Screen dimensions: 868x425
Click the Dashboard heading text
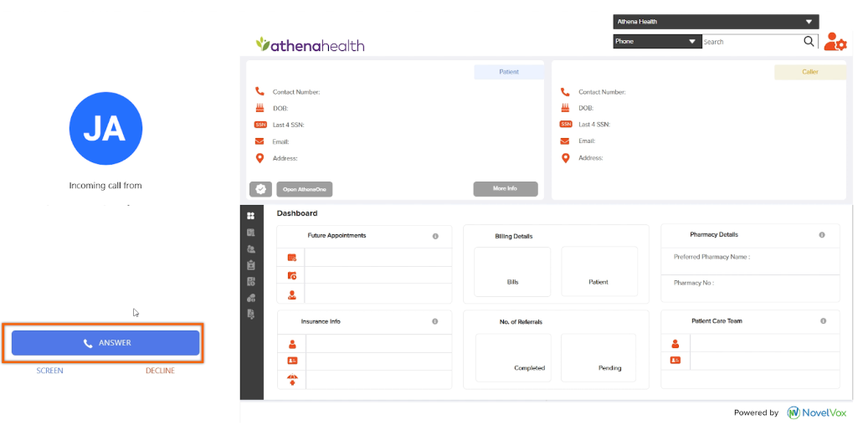coord(297,213)
